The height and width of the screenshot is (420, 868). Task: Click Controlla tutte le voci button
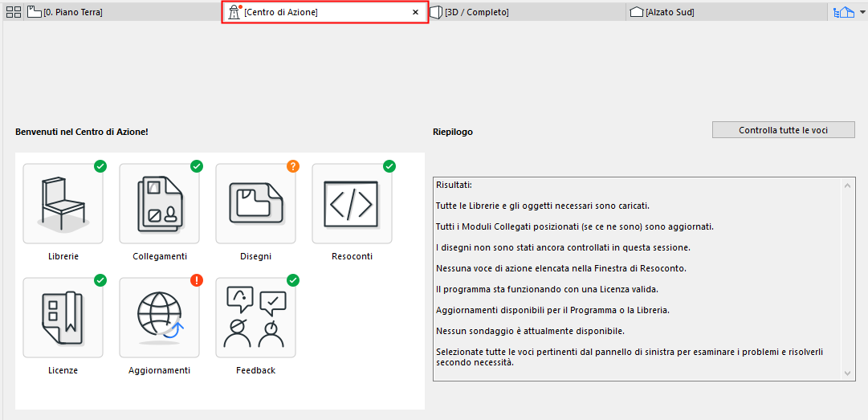[x=784, y=130]
